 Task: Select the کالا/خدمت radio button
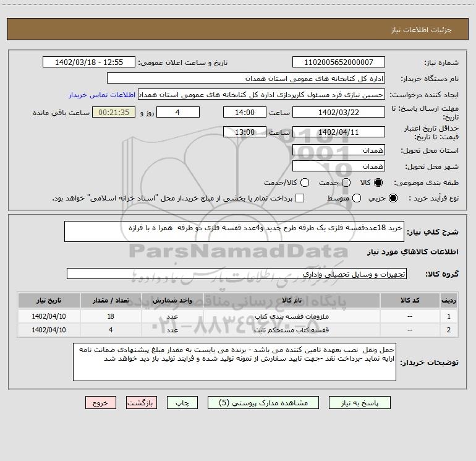(305, 183)
